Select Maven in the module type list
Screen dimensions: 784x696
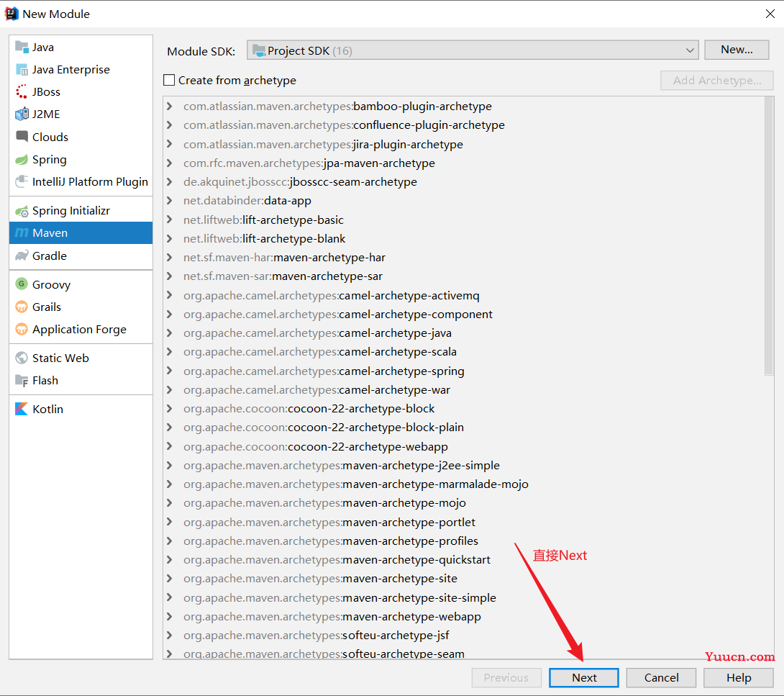(x=81, y=232)
